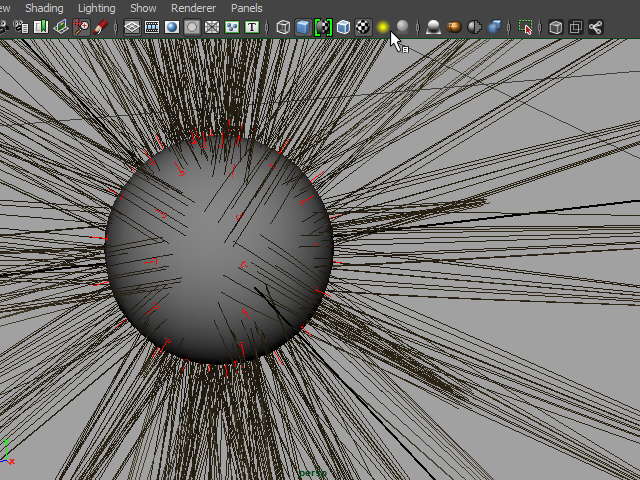Toggle the Safe Title overlay
This screenshot has height=480, width=640.
tap(252, 27)
